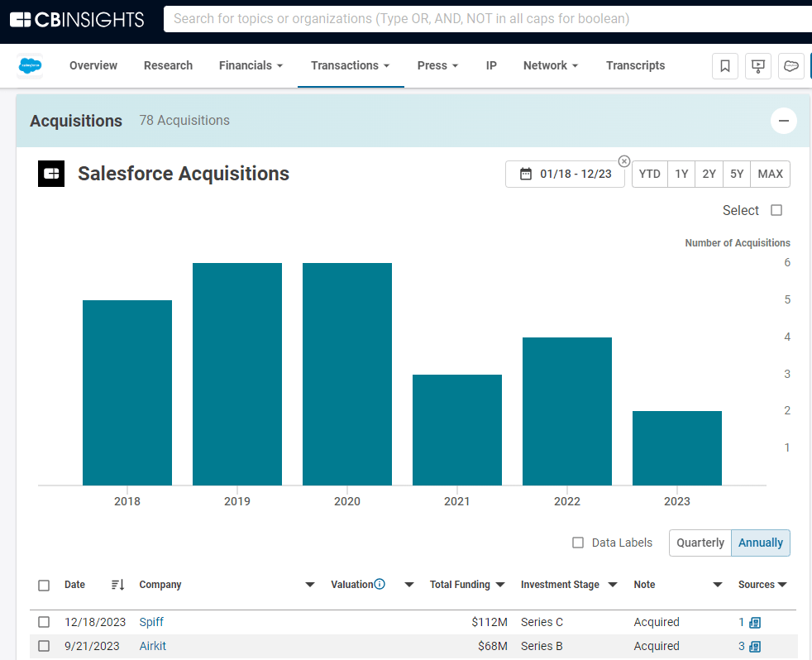Viewport: 812px width, 660px height.
Task: Open the Sources column filter arrow
Action: coord(782,585)
